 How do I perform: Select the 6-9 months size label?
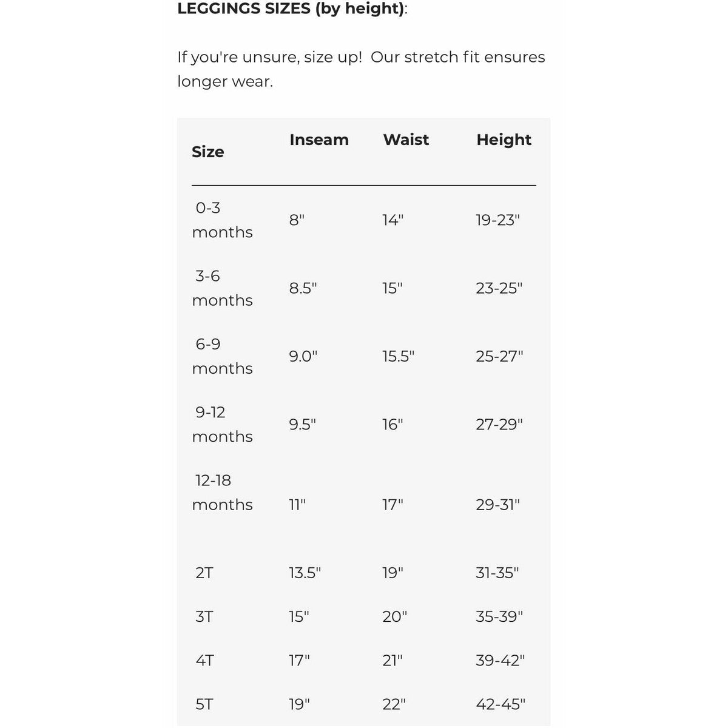pos(222,356)
